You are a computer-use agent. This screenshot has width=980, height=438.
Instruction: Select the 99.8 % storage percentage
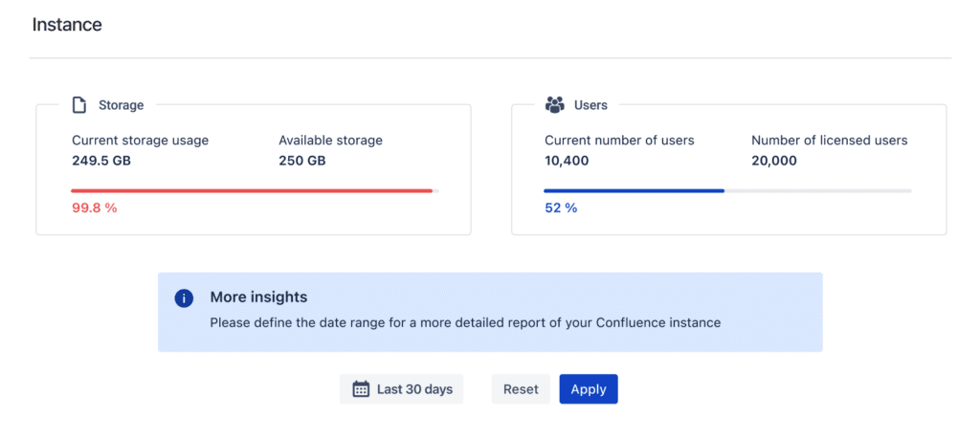pyautogui.click(x=94, y=208)
